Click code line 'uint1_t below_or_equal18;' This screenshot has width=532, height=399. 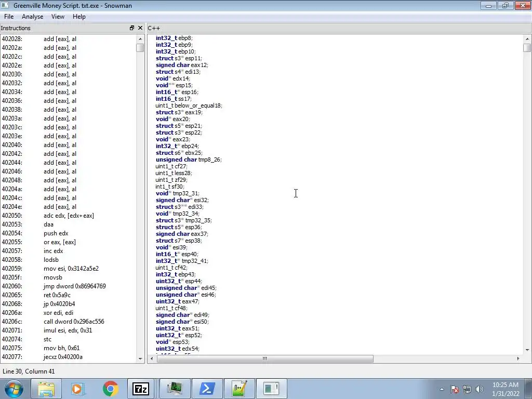click(189, 105)
